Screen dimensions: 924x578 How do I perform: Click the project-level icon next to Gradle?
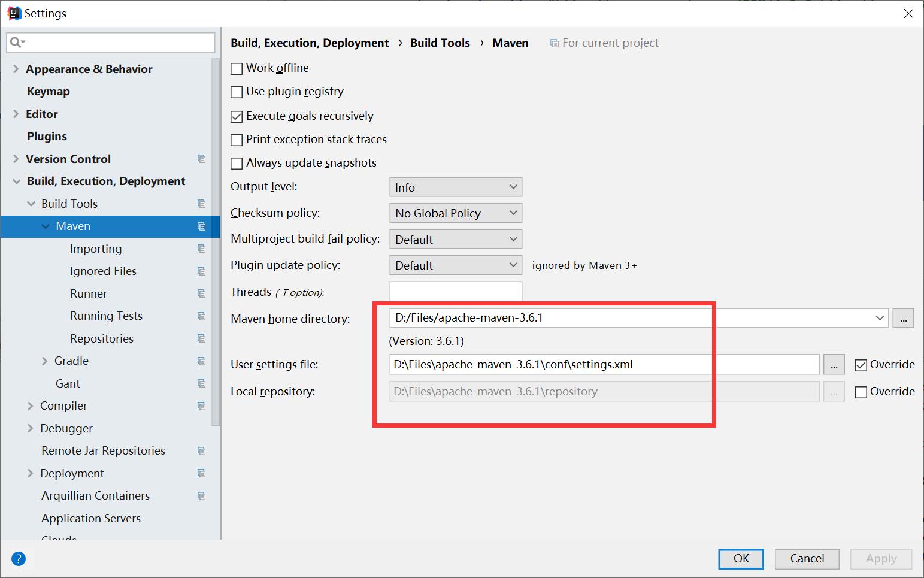(x=201, y=361)
